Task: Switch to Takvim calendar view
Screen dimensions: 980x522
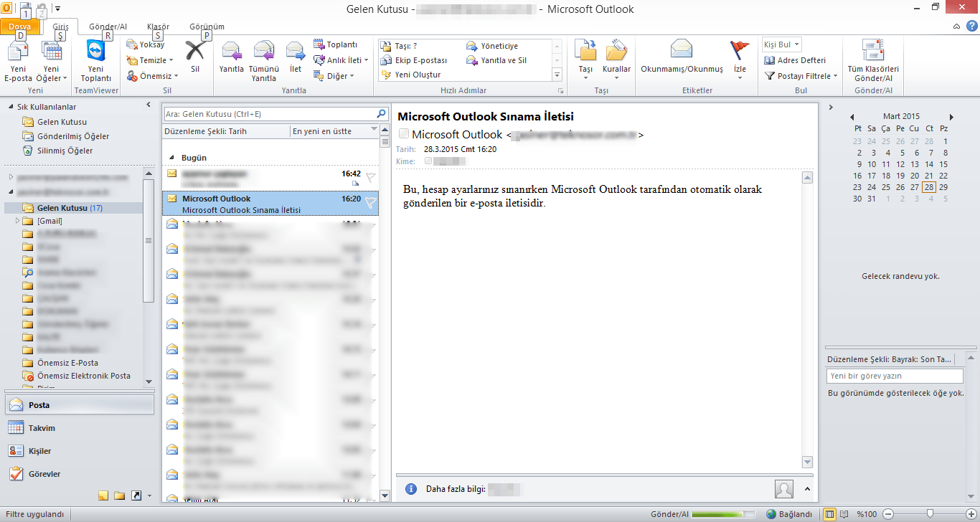Action: [x=42, y=428]
